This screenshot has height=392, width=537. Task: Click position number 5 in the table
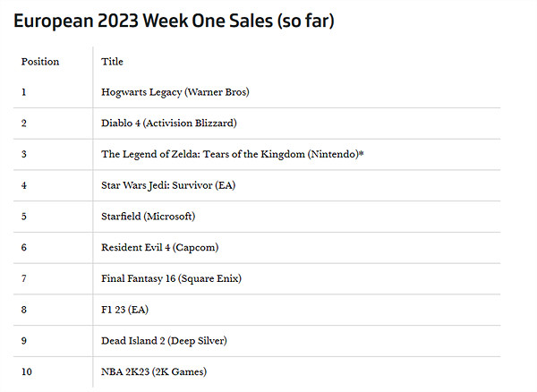pos(24,216)
